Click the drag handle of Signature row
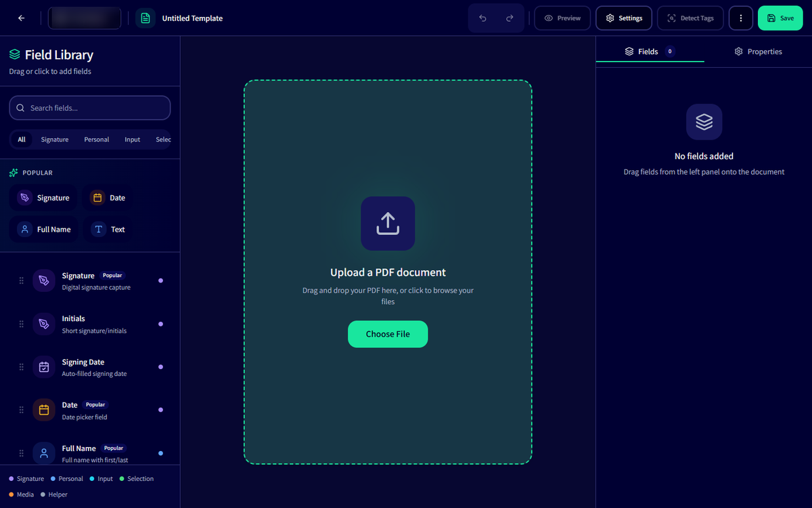812x508 pixels. (x=22, y=280)
